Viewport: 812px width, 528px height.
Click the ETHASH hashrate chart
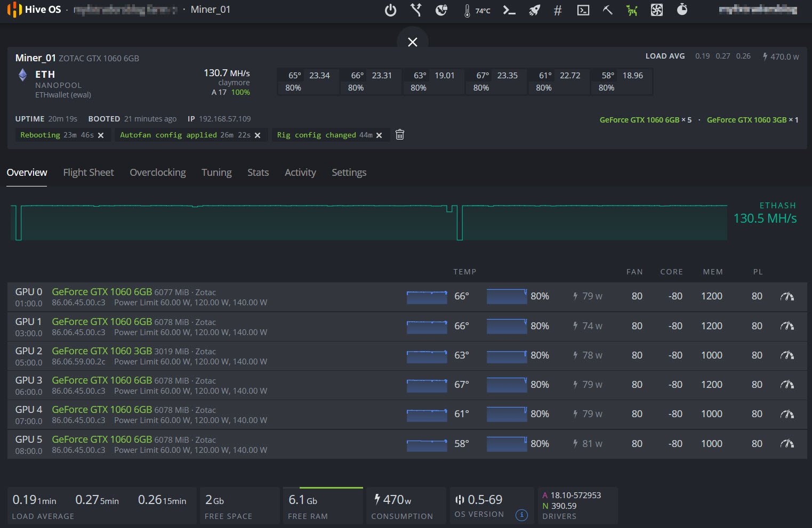click(x=368, y=222)
